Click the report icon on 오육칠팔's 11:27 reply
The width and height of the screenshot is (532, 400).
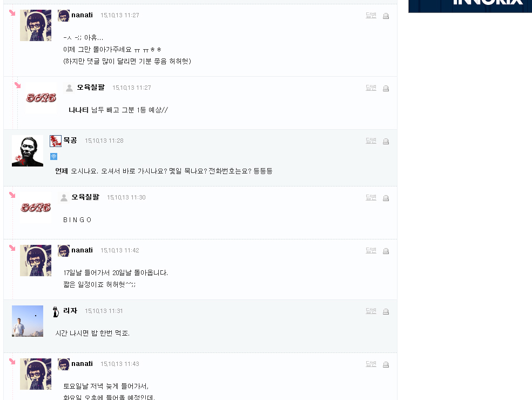click(x=386, y=88)
